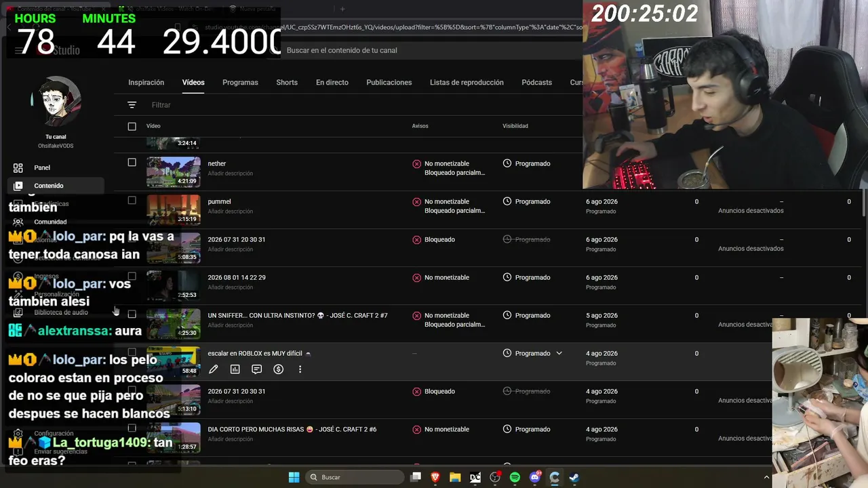Image resolution: width=868 pixels, height=488 pixels.
Task: Click 'Añadir descripción' under pummel
Action: pos(231,211)
